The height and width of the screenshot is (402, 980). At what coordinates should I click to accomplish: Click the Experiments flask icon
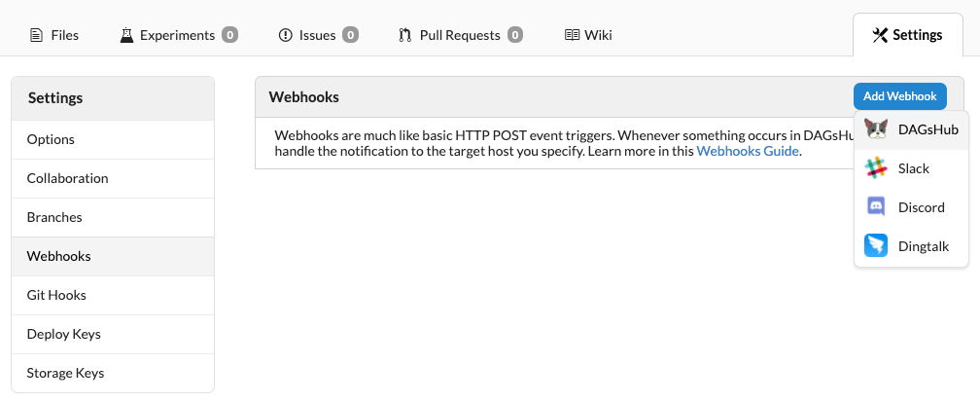[126, 35]
